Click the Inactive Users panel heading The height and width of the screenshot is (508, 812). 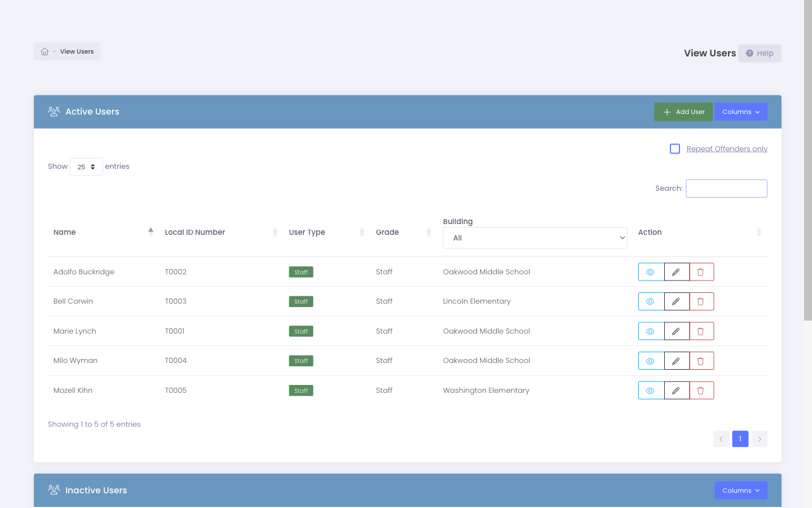pos(96,490)
